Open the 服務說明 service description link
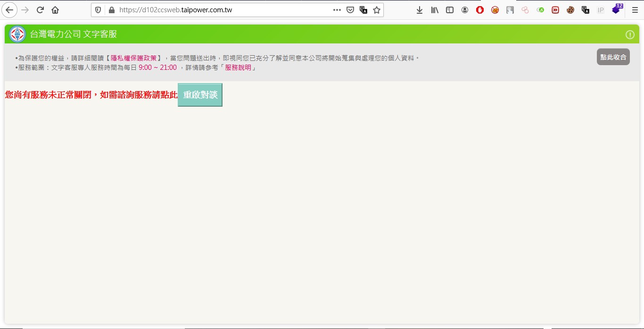The image size is (644, 329). 238,67
